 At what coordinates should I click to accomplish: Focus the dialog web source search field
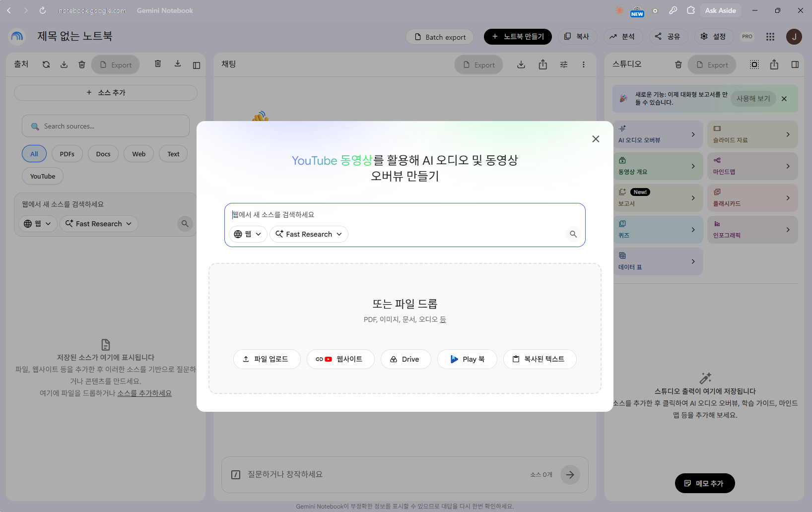click(x=405, y=215)
